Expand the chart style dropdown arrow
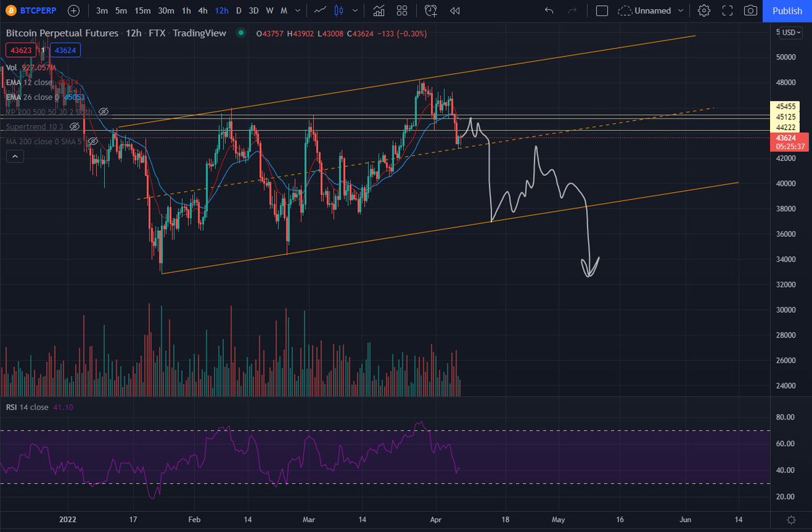 click(x=355, y=11)
